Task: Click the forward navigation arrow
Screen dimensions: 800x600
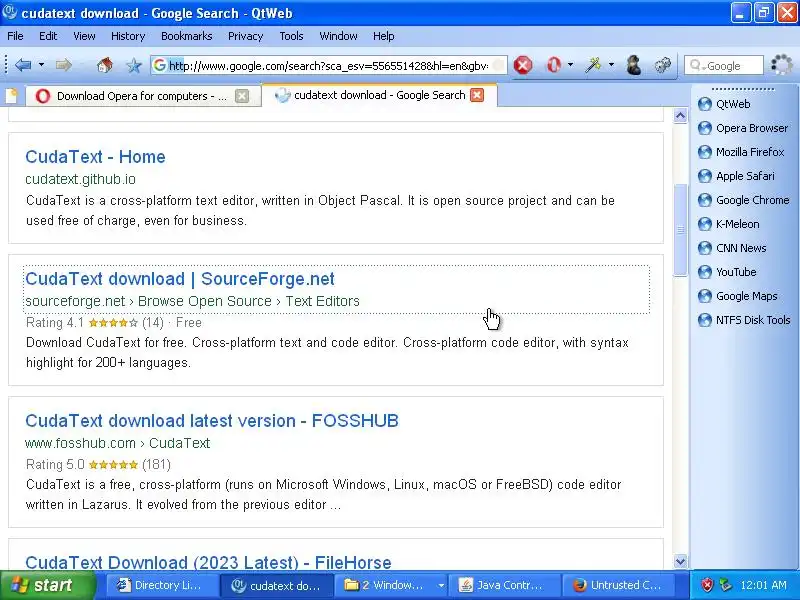Action: [x=64, y=65]
